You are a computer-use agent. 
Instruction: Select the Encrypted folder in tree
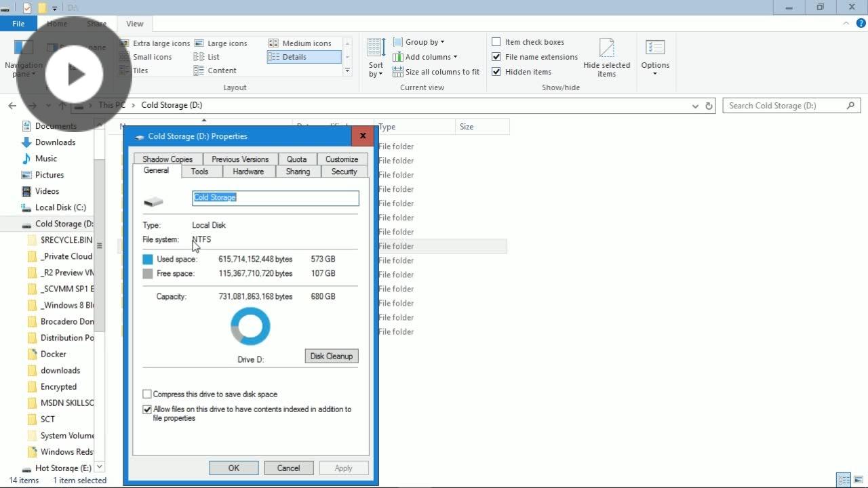click(x=58, y=386)
